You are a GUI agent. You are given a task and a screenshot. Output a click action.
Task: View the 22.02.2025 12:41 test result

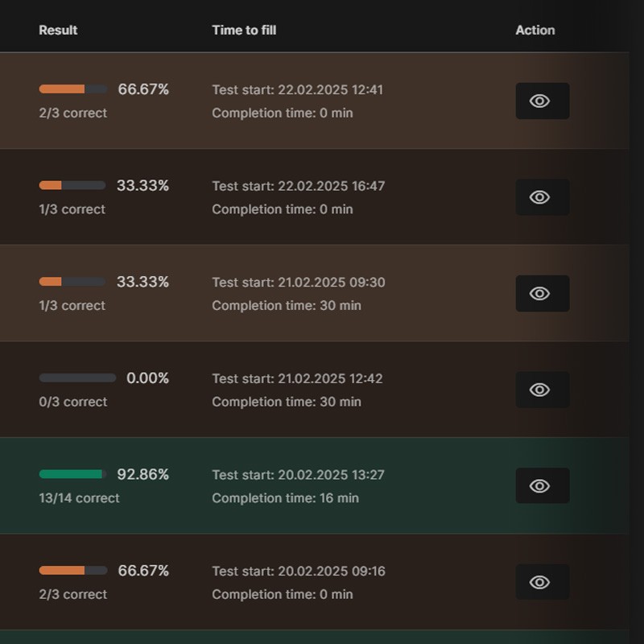pyautogui.click(x=542, y=101)
